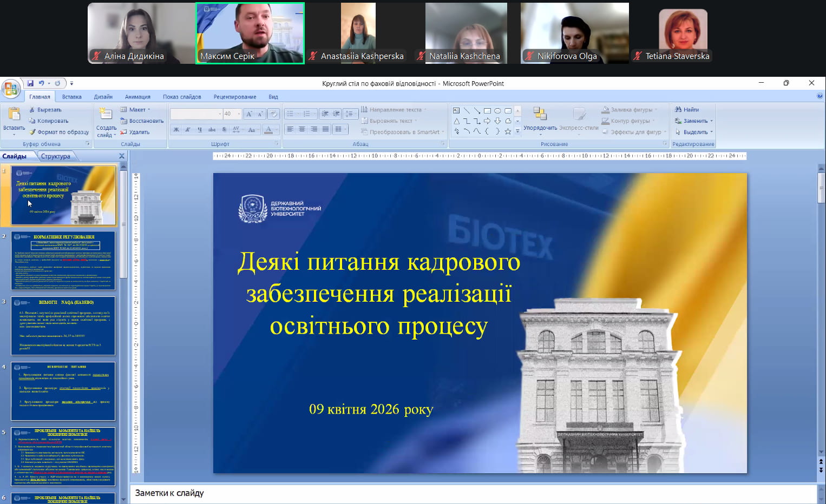The height and width of the screenshot is (504, 826).
Task: Click the Office button logo
Action: coord(10,88)
